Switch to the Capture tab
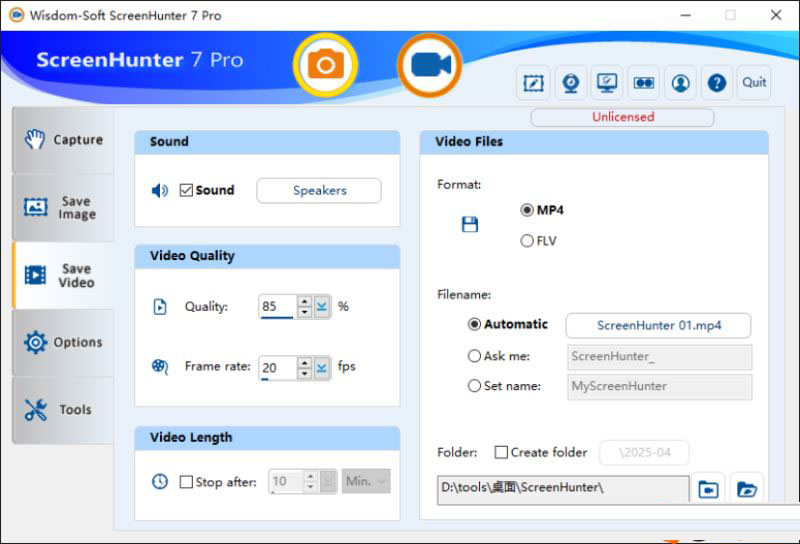This screenshot has height=544, width=800. point(63,140)
